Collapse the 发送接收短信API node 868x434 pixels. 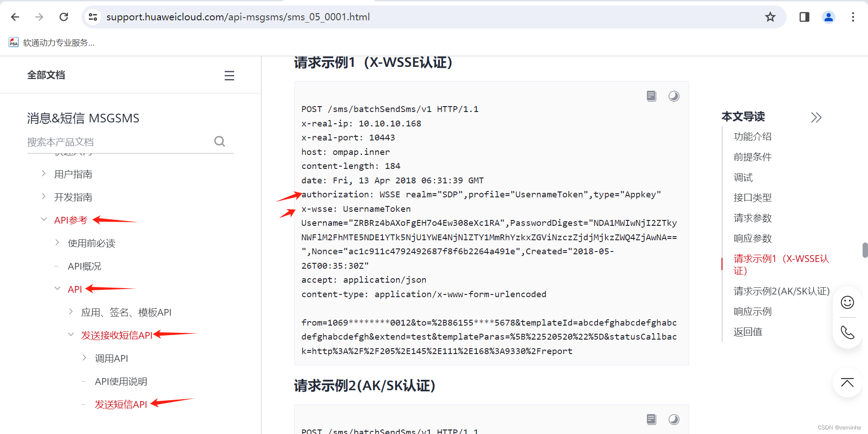(71, 335)
